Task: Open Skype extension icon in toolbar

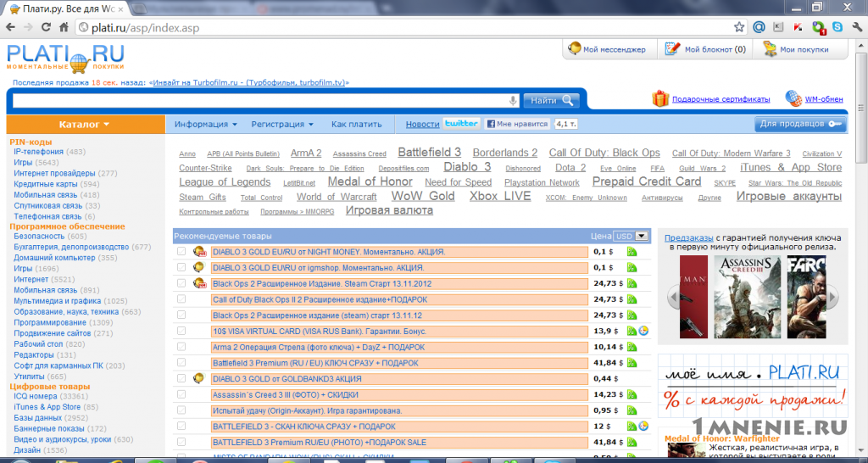Action: (837, 27)
